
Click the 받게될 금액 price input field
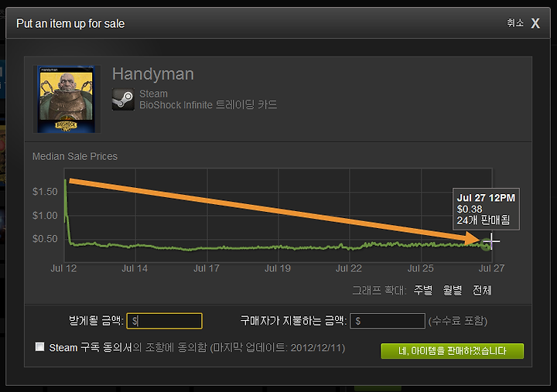point(165,321)
